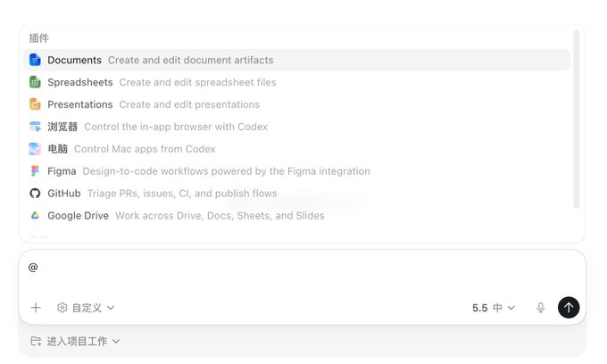
Task: Click the green Spreadsheets plugin icon
Action: (x=35, y=82)
